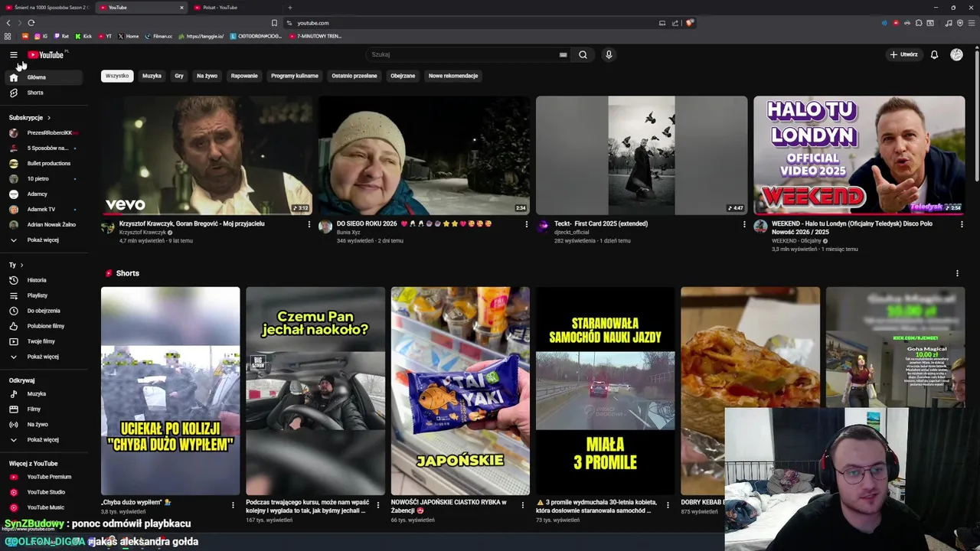
Task: Switch to the Polsat - YouTube browser tab
Action: 237,8
